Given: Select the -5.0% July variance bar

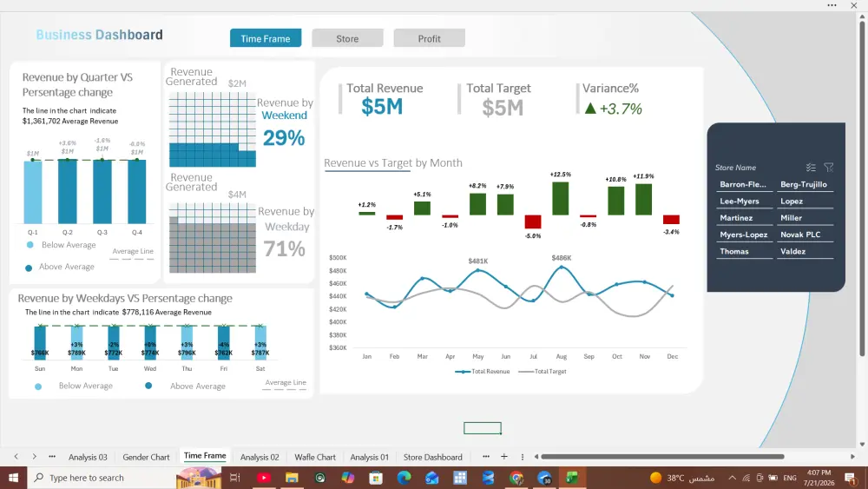Looking at the screenshot, I should 533,221.
